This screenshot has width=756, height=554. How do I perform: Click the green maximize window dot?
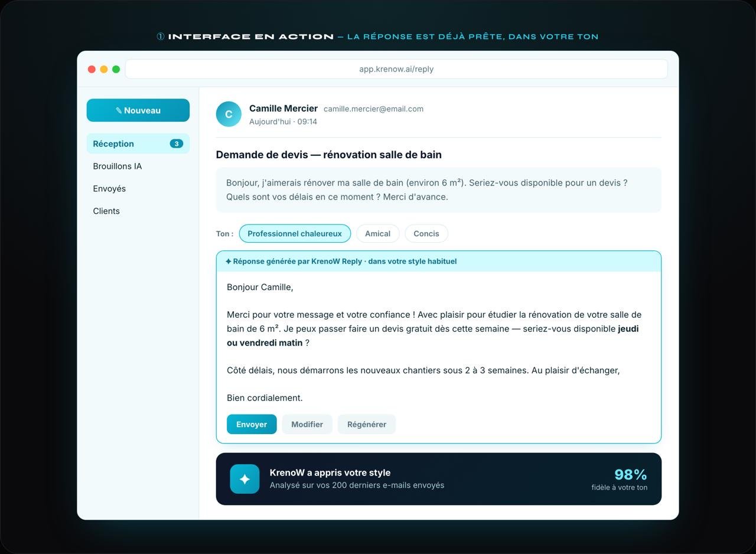coord(116,69)
